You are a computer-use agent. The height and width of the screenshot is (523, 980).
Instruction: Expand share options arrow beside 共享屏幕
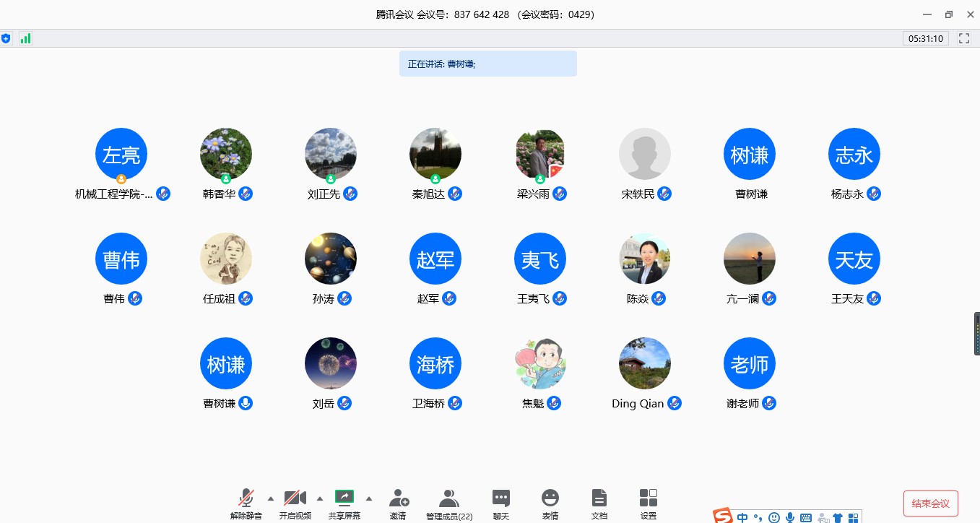tap(369, 498)
